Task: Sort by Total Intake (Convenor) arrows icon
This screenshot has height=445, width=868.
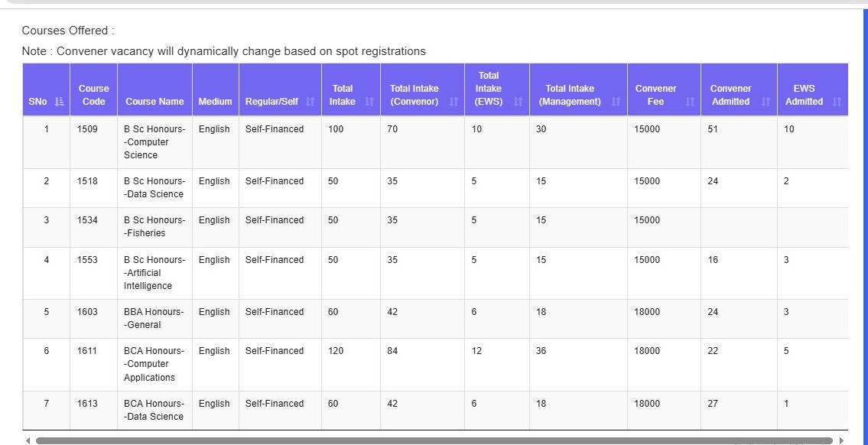Action: tap(453, 102)
